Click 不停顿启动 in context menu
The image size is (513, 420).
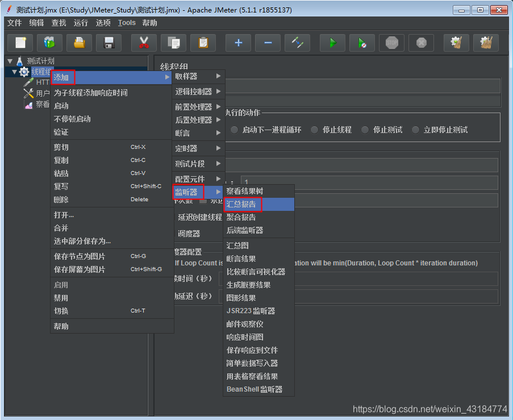(111, 119)
